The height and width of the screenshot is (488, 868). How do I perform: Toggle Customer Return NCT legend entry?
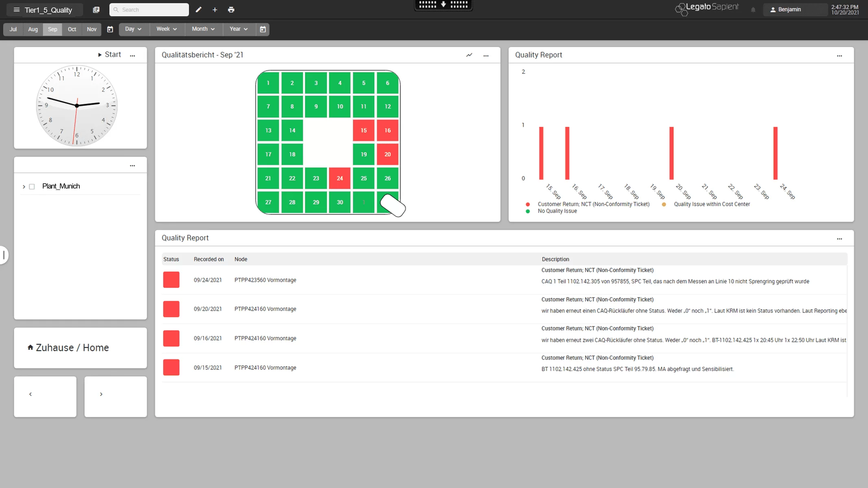[588, 204]
